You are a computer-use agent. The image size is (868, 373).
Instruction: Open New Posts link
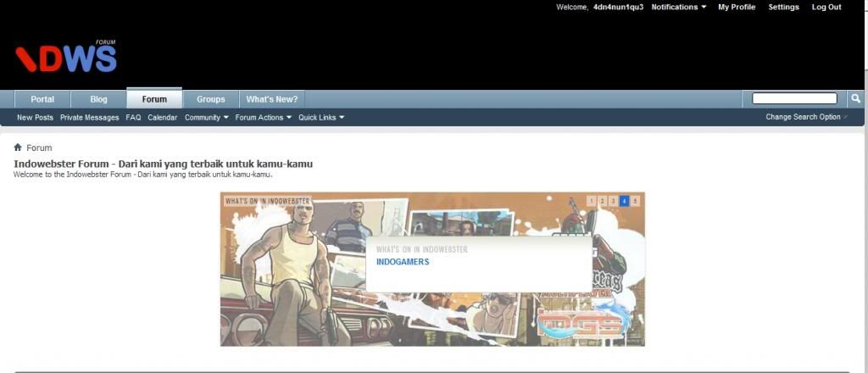[35, 117]
